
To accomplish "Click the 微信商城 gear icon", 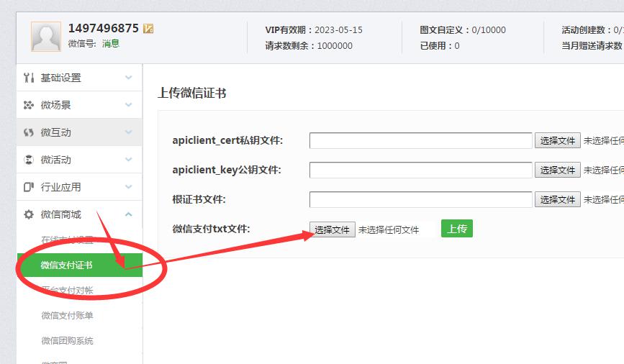I will tap(29, 214).
